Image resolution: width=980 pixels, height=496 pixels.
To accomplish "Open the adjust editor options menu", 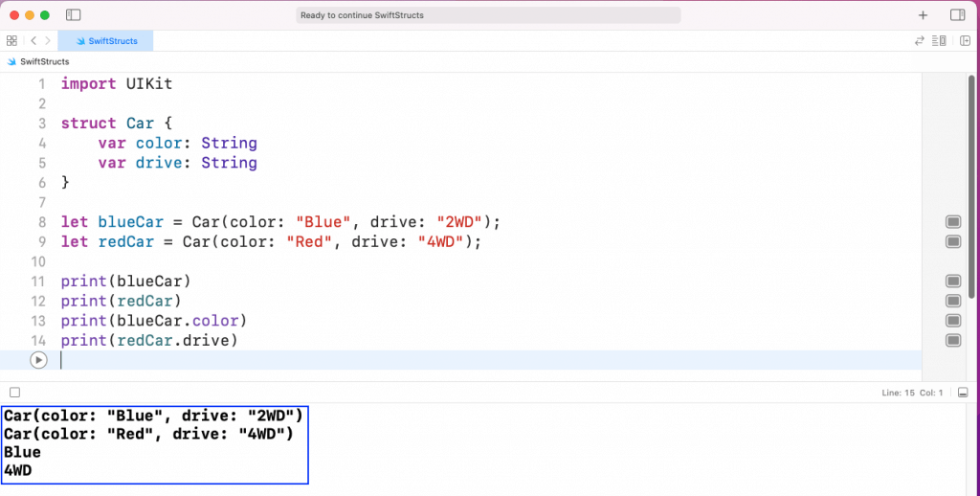I will coord(940,41).
